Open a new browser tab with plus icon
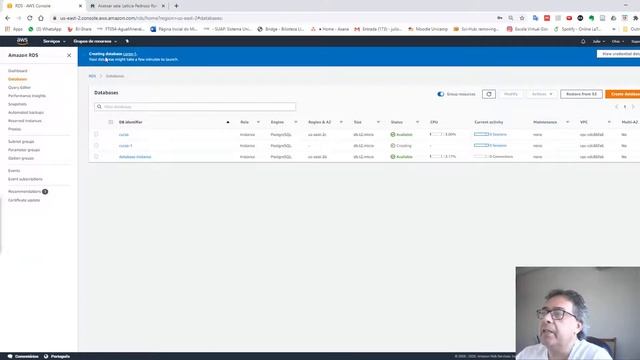 point(176,6)
